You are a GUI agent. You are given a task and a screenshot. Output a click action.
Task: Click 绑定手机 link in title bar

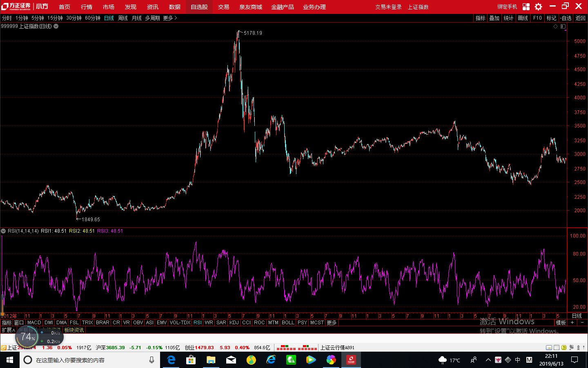point(507,7)
